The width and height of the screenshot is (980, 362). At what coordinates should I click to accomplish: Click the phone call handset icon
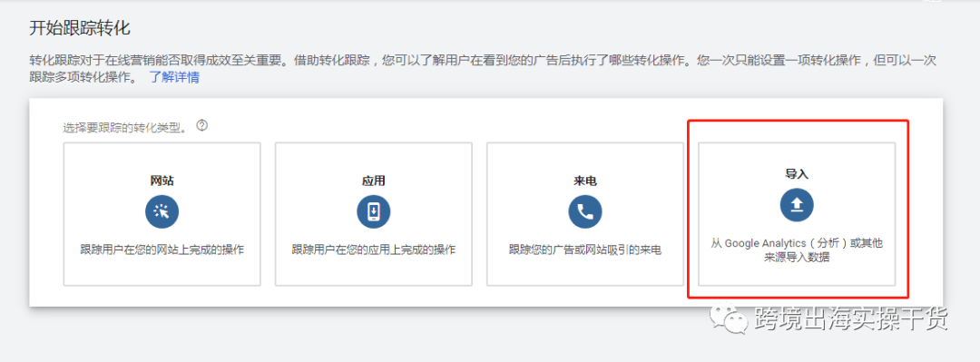585,212
